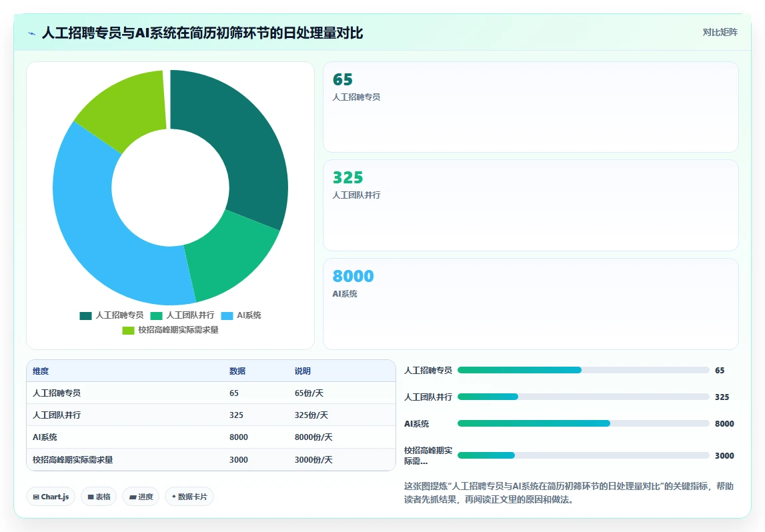Click the 8000 value in the third data card
The image size is (765, 532).
pyautogui.click(x=353, y=276)
